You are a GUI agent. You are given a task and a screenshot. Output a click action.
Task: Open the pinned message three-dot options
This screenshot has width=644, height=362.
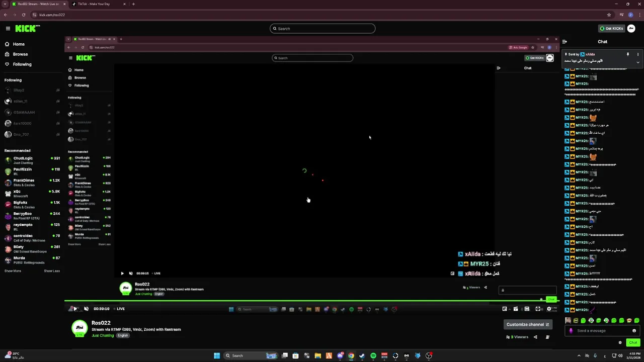point(637,54)
